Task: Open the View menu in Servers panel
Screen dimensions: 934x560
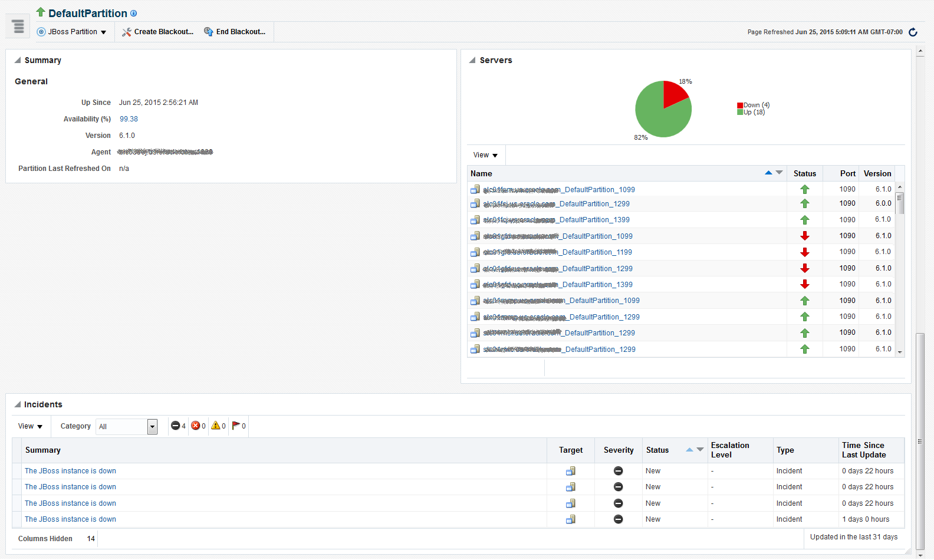Action: coord(485,155)
